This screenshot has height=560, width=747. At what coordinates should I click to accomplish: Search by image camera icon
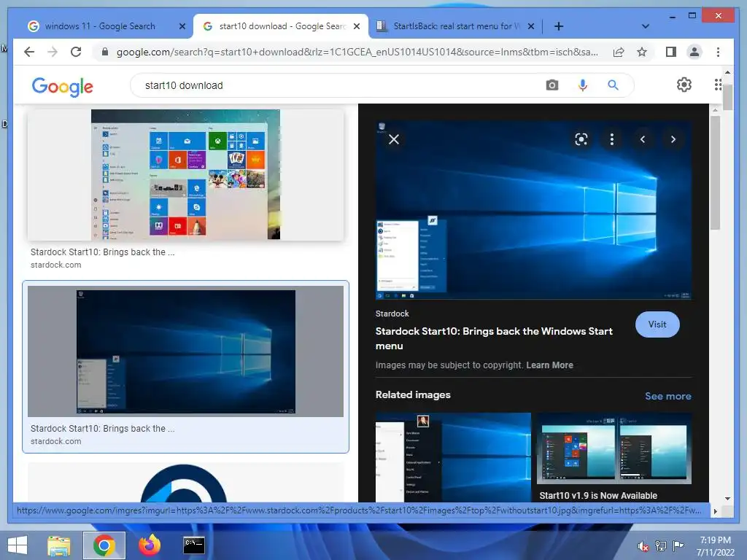pyautogui.click(x=551, y=85)
